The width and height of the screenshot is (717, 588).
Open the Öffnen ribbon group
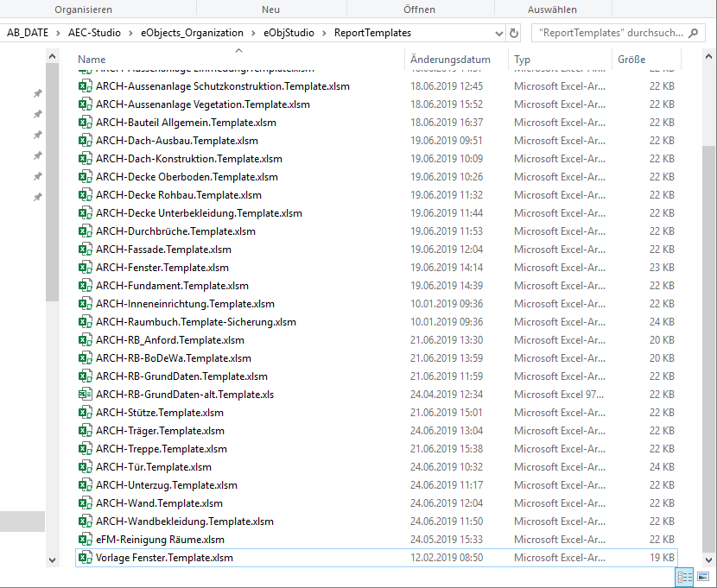pyautogui.click(x=419, y=9)
